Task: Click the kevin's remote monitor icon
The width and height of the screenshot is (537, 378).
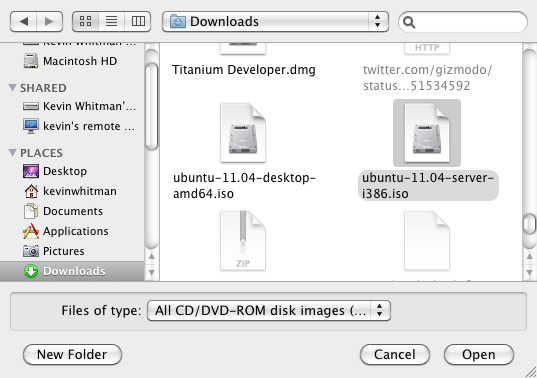Action: click(31, 126)
